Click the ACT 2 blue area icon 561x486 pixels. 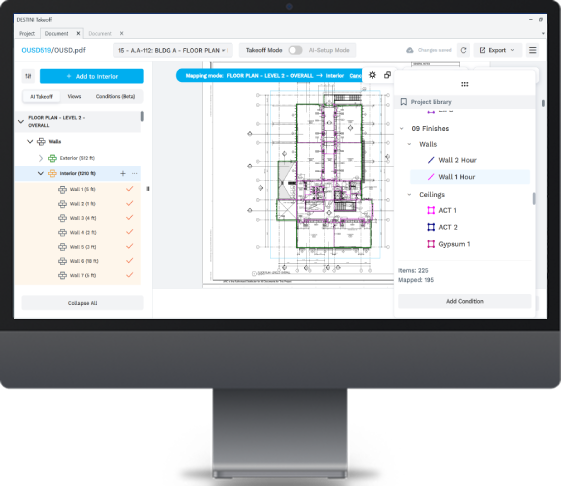[431, 227]
